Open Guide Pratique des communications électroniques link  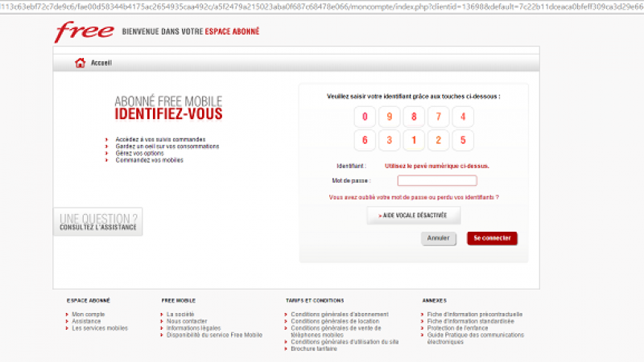click(x=476, y=339)
